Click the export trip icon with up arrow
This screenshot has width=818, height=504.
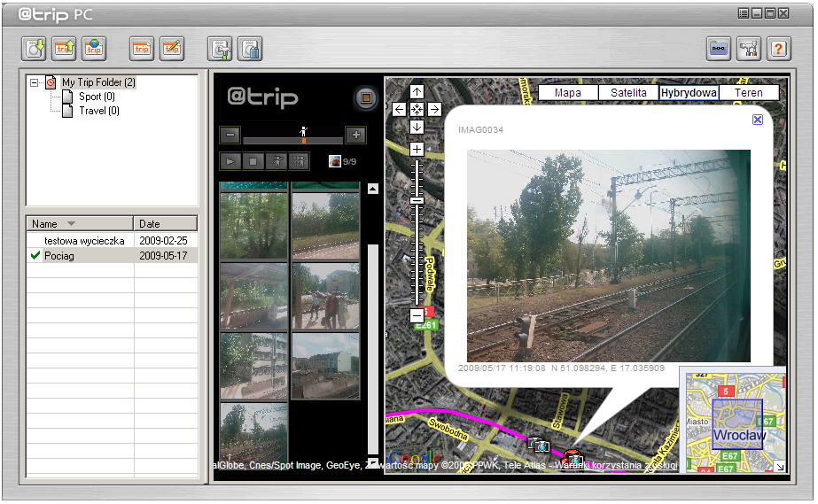pyautogui.click(x=64, y=49)
